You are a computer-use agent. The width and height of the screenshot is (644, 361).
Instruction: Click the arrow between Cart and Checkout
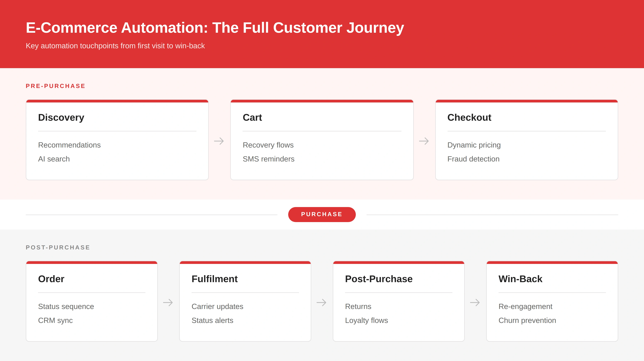click(x=424, y=141)
